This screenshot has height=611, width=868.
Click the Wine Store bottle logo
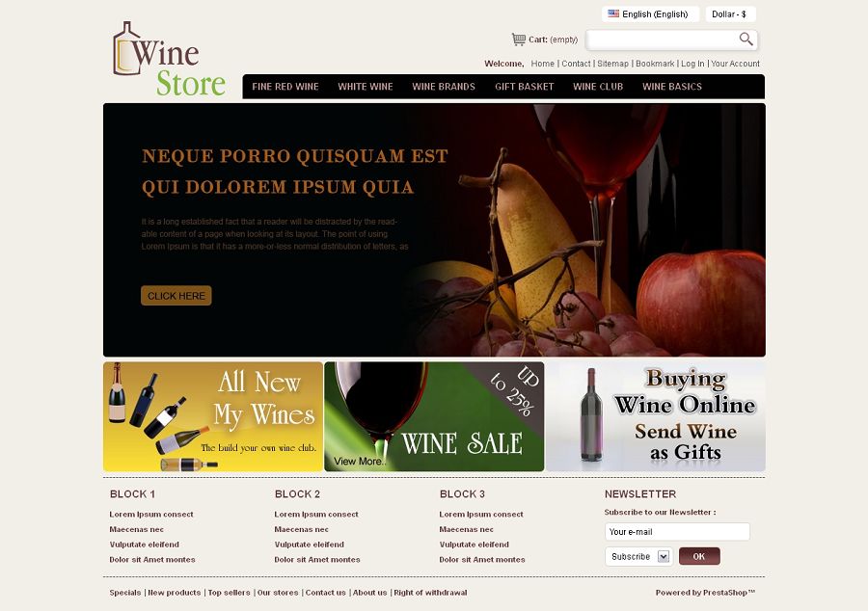(x=170, y=59)
